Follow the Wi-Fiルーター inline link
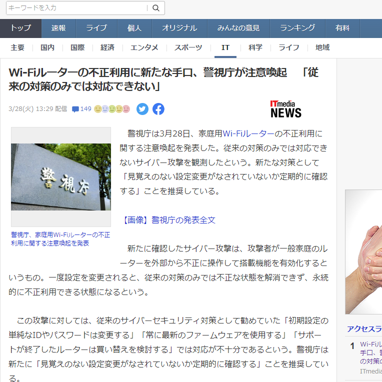This screenshot has height=382, width=382. coord(248,134)
